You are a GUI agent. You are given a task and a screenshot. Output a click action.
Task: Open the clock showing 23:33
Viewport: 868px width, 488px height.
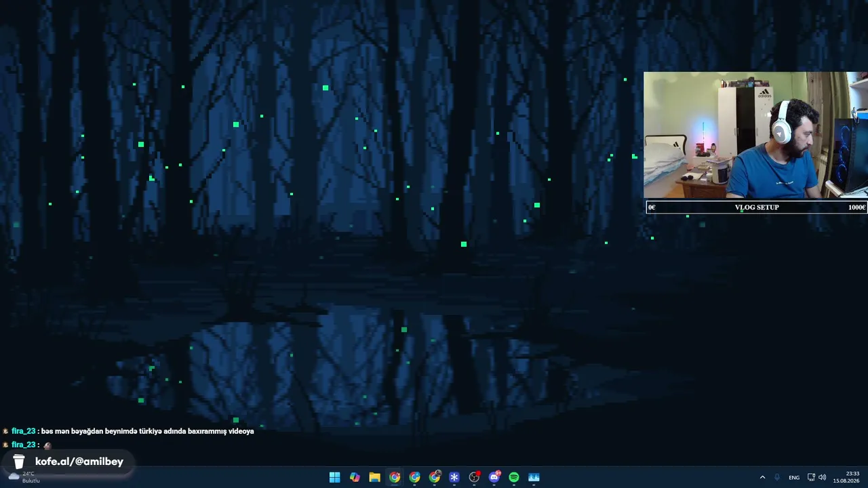click(846, 477)
